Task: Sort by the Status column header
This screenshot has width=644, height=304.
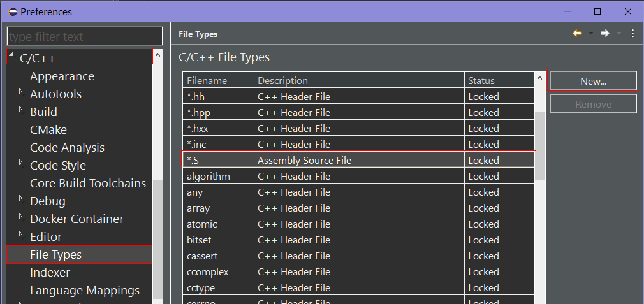Action: [x=499, y=81]
